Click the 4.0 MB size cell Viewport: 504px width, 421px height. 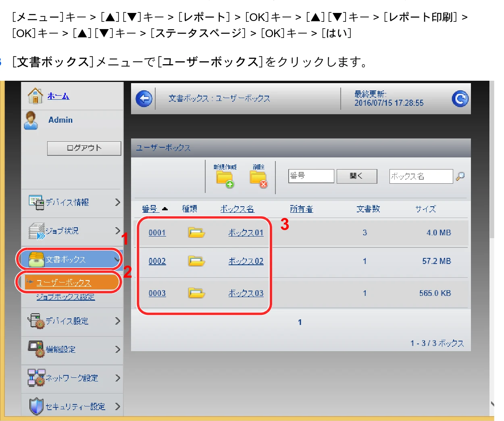(439, 232)
